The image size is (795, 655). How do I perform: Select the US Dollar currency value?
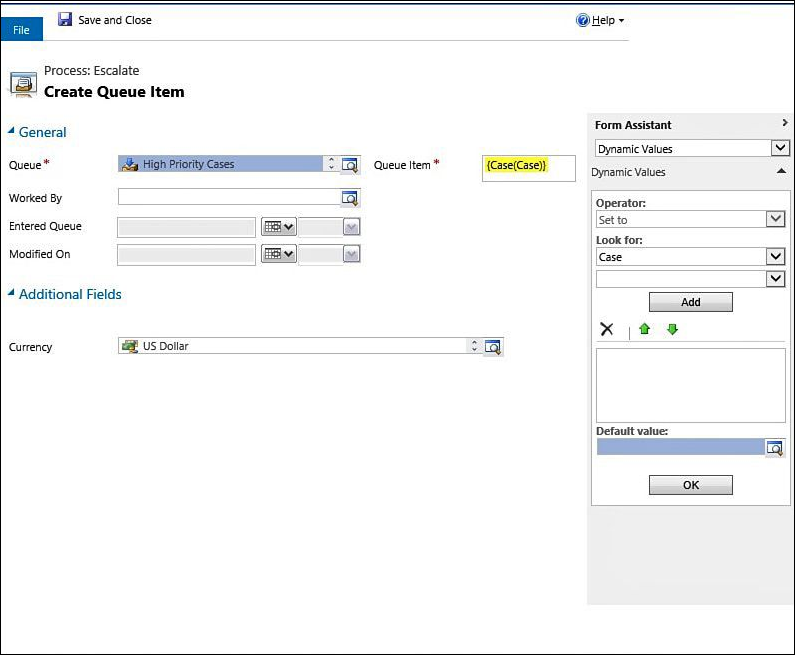[x=165, y=346]
